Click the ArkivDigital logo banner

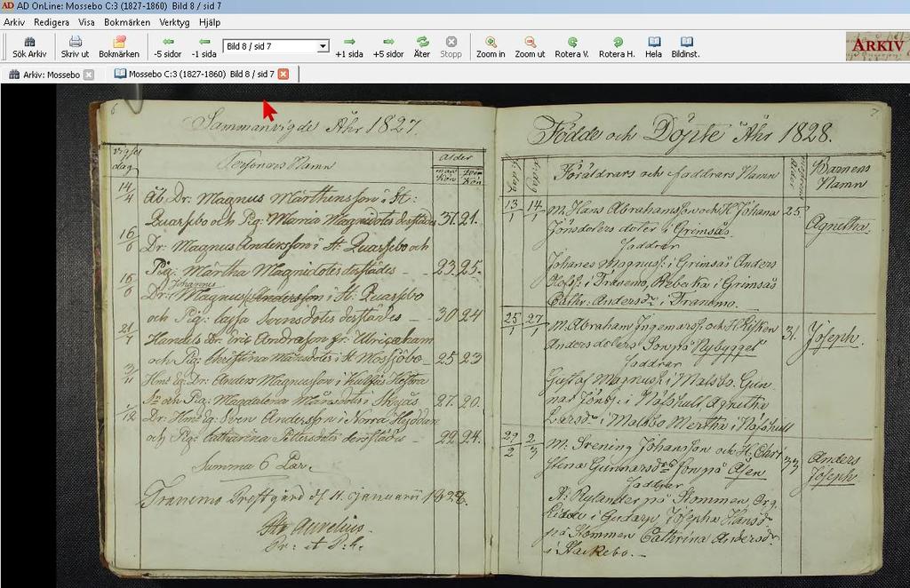click(876, 46)
